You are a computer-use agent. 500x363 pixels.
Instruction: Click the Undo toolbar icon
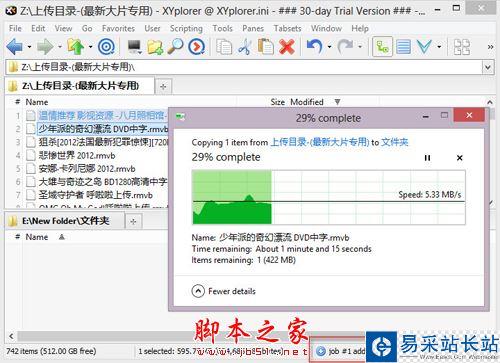(314, 47)
